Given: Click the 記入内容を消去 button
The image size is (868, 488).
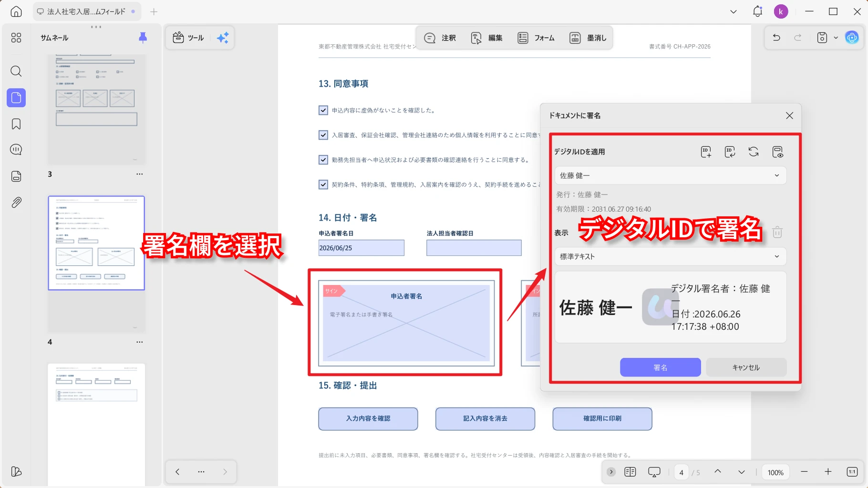Looking at the screenshot, I should (486, 419).
